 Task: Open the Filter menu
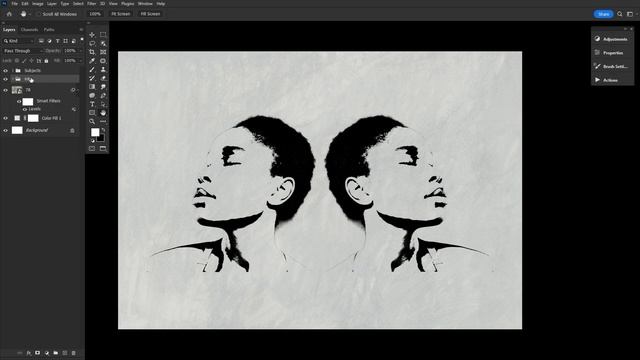tap(91, 4)
